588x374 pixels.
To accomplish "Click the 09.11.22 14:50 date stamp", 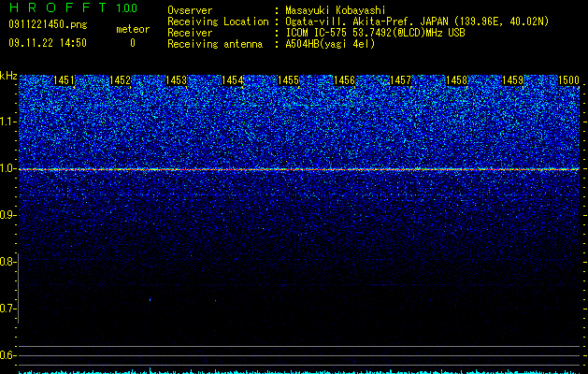I will (x=48, y=43).
